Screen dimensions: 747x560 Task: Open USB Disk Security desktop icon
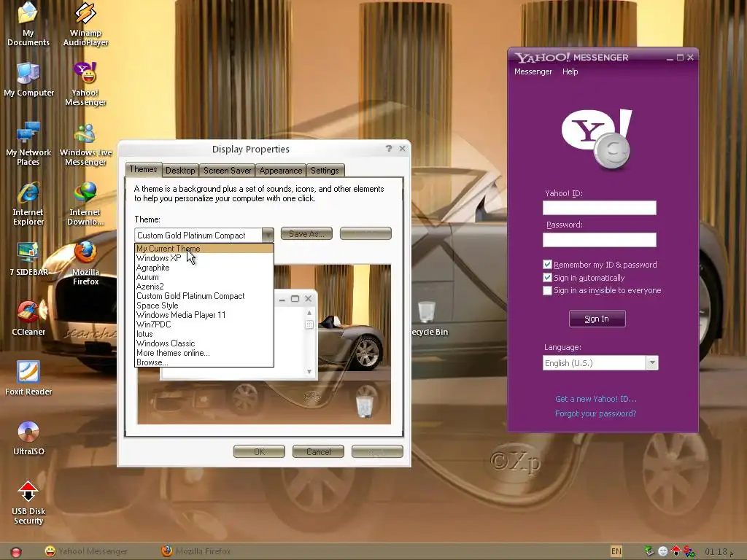[28, 503]
